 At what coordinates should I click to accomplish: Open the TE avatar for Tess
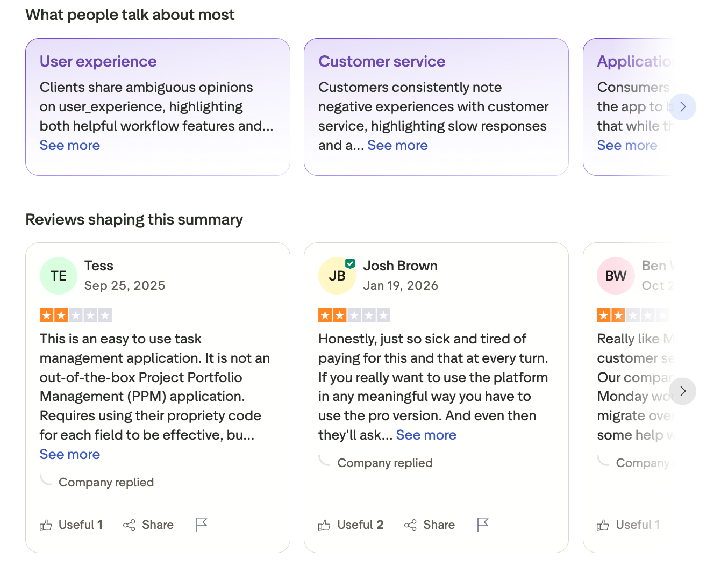point(59,276)
